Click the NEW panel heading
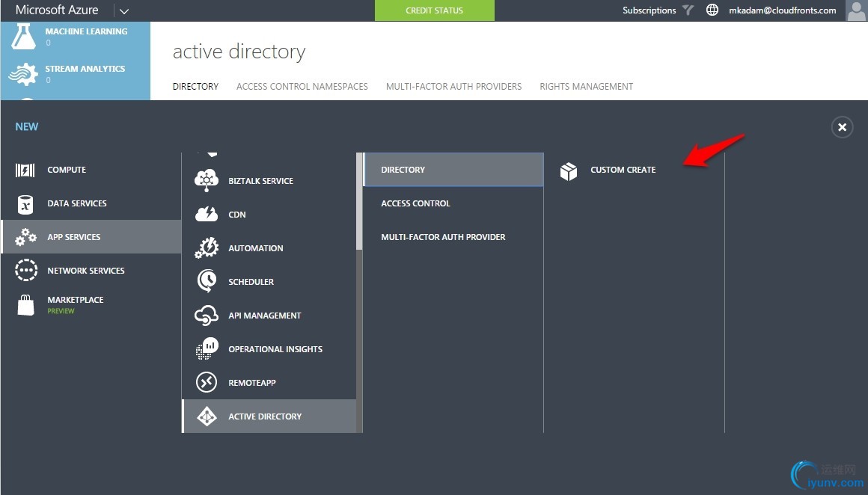868x495 pixels. 27,126
